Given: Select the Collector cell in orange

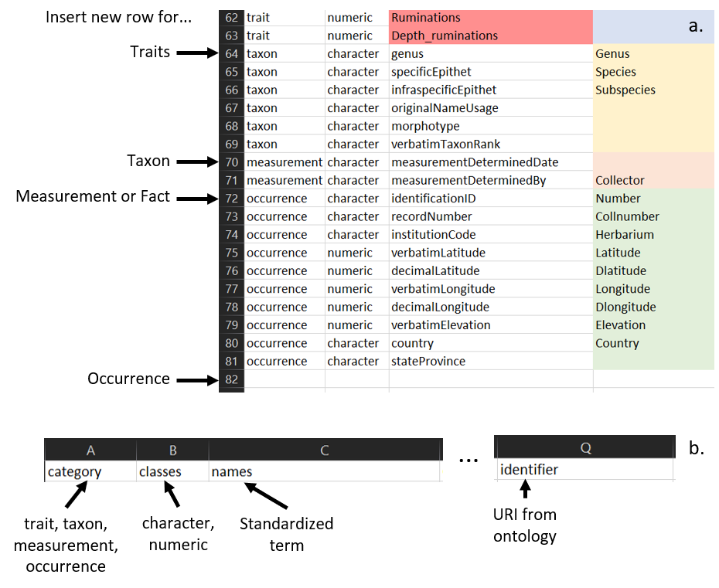Looking at the screenshot, I should tap(654, 181).
